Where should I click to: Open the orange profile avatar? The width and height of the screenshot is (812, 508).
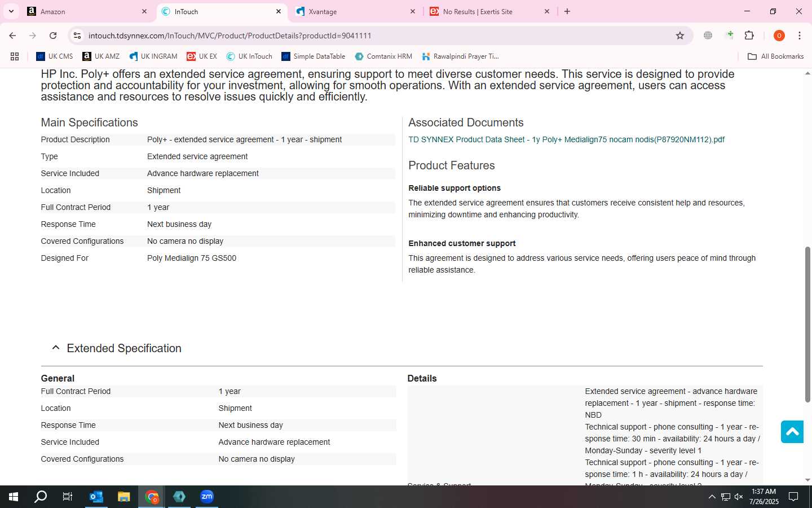[779, 36]
